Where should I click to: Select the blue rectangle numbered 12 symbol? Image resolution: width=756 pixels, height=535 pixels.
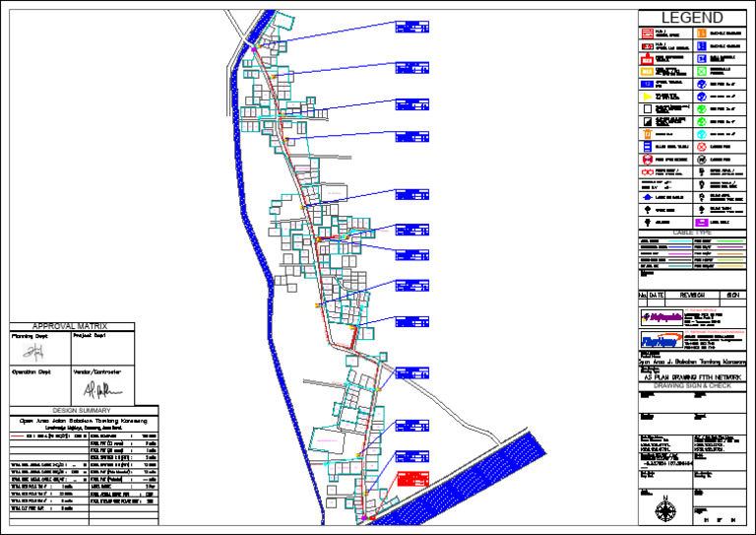tap(648, 84)
